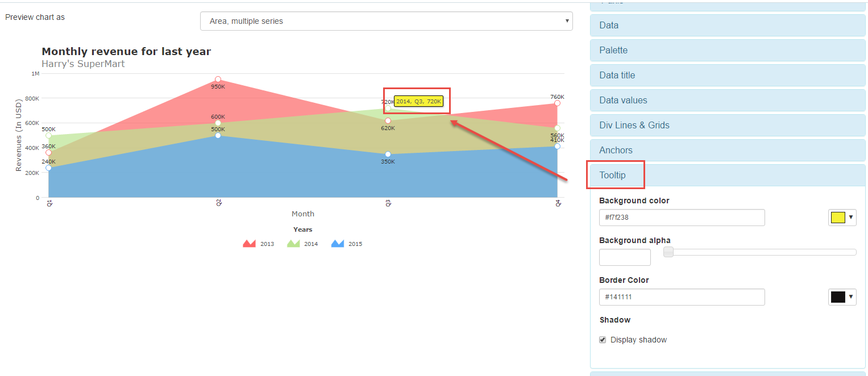Click the 240K blue anchor at Q1
Screen dimensions: 868x376
48,168
